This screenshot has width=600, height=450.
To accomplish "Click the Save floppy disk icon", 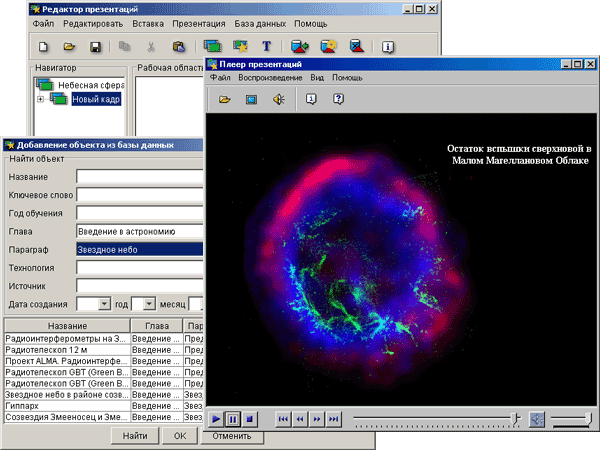I will click(x=95, y=46).
